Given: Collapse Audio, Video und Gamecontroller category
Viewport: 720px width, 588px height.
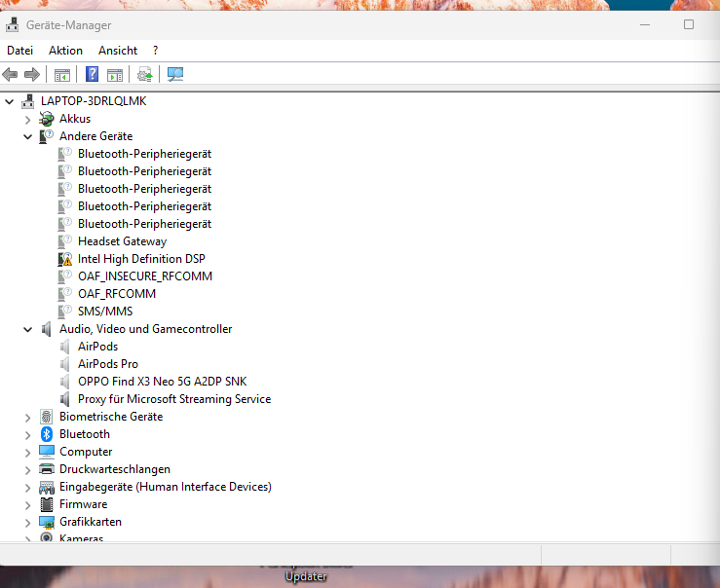Looking at the screenshot, I should click(27, 329).
